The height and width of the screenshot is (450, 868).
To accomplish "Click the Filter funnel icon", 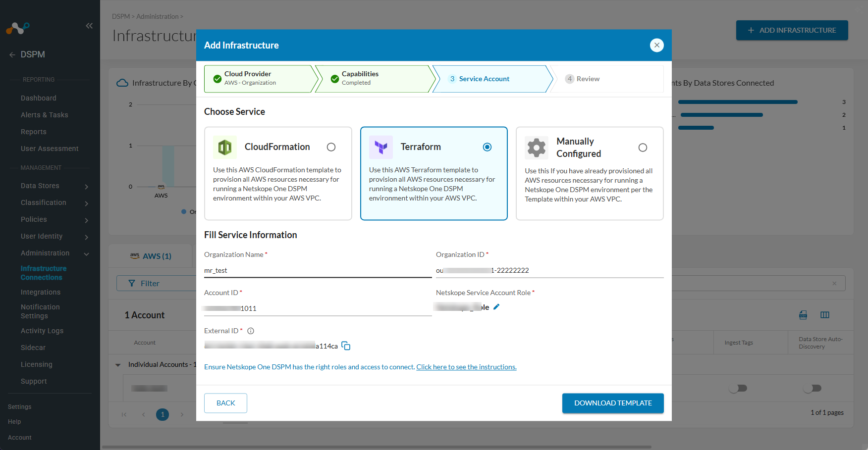I will [132, 283].
